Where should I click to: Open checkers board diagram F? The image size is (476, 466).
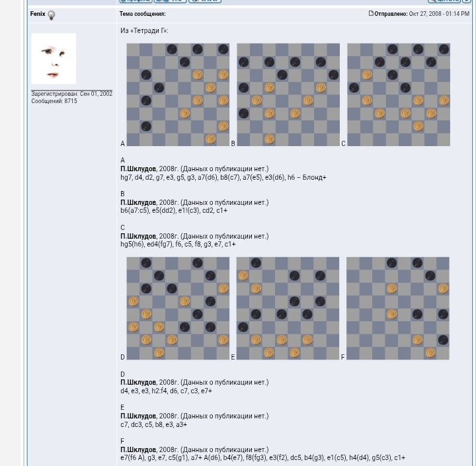click(397, 308)
